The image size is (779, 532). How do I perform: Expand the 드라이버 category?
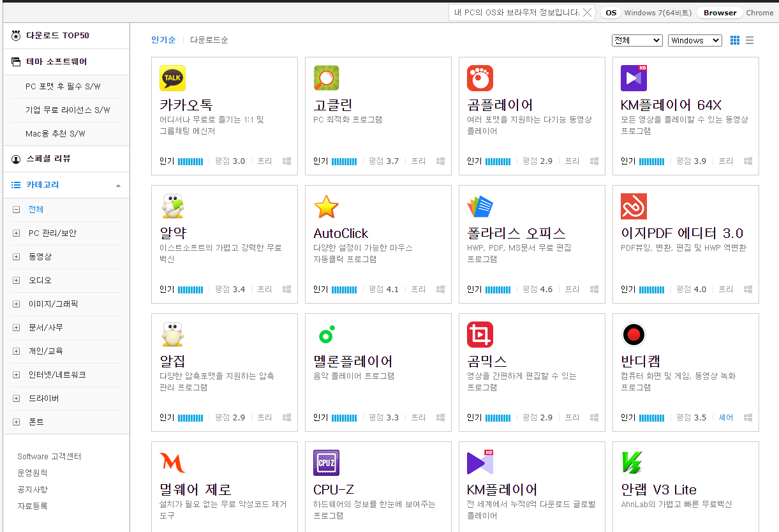pos(16,399)
